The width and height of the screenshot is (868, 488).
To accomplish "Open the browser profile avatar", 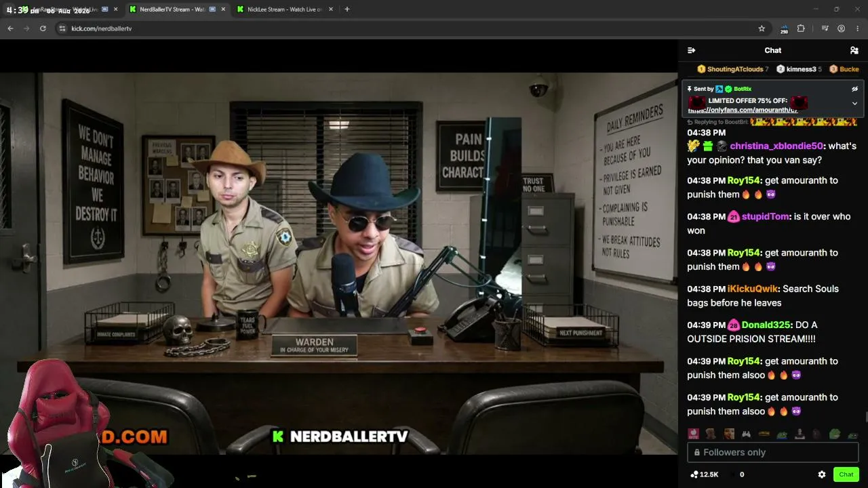I will click(841, 28).
